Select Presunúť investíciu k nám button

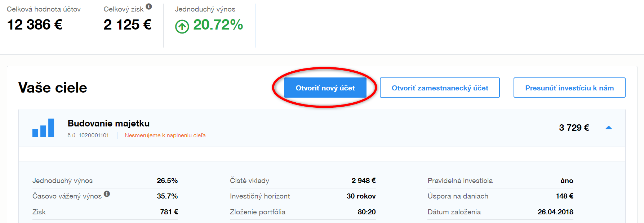569,88
